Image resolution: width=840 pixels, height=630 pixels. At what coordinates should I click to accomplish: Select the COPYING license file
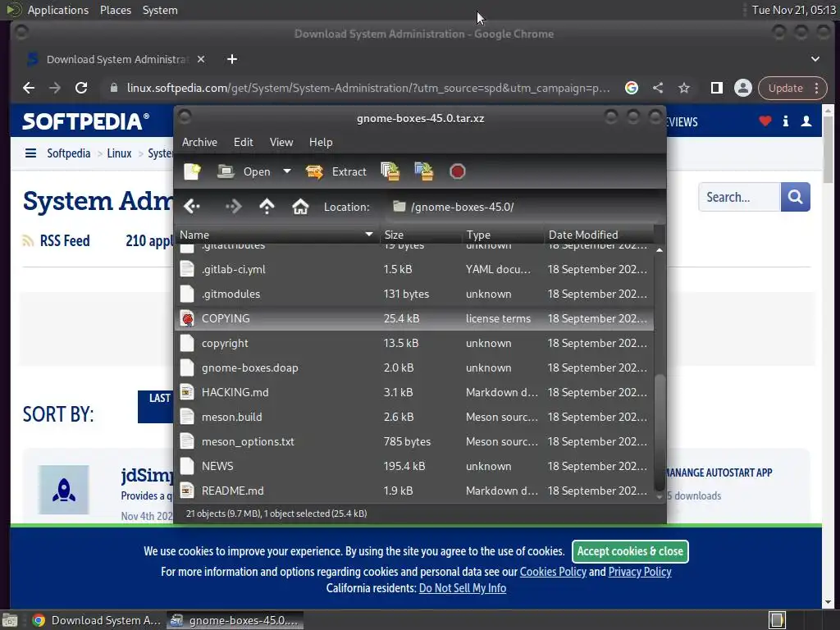point(414,319)
